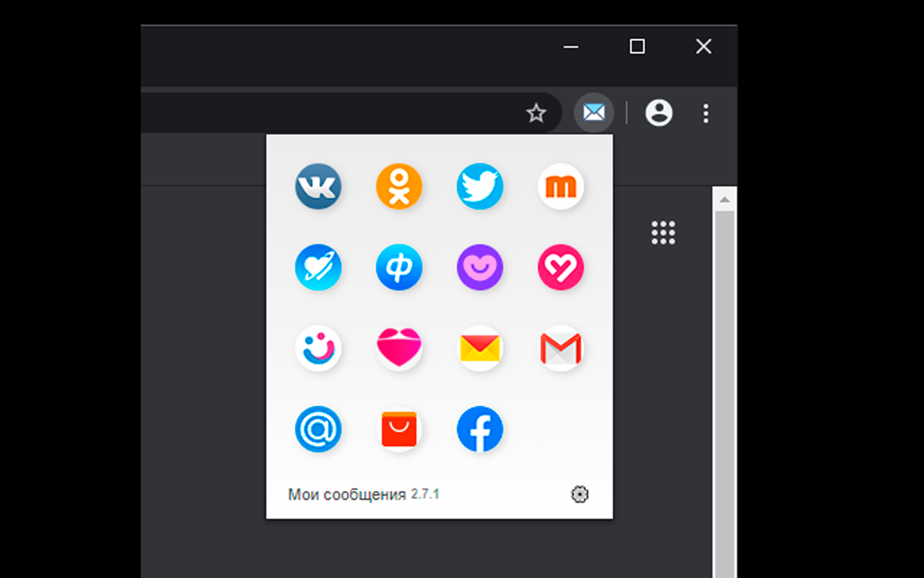The width and height of the screenshot is (924, 578).
Task: Open Twitter notifications icon
Action: 480,186
